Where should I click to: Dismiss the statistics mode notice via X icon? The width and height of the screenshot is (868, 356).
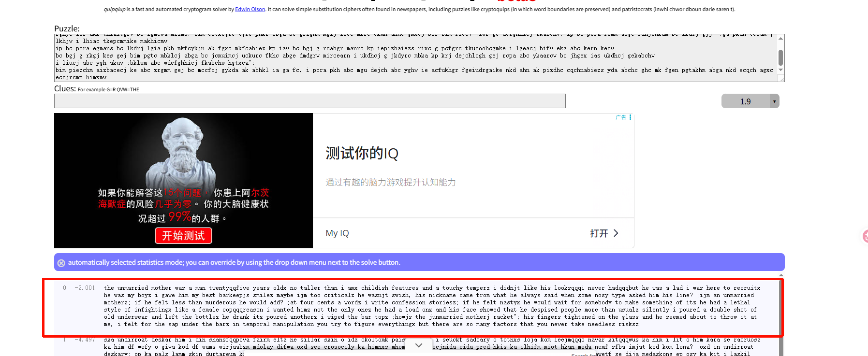pos(61,263)
